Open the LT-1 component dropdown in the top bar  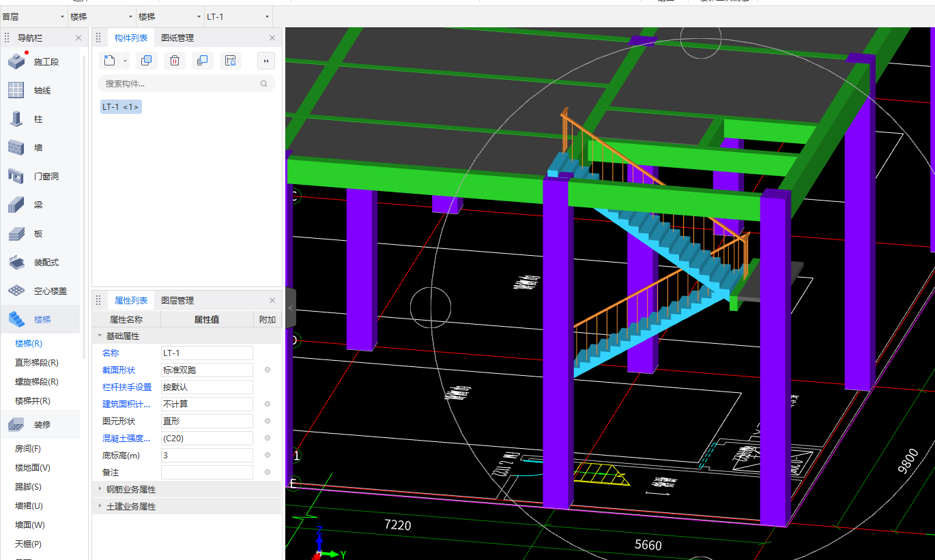point(238,16)
